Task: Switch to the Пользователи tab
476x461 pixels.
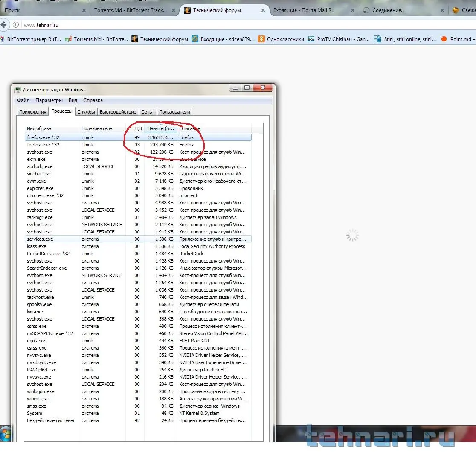Action: [x=174, y=112]
